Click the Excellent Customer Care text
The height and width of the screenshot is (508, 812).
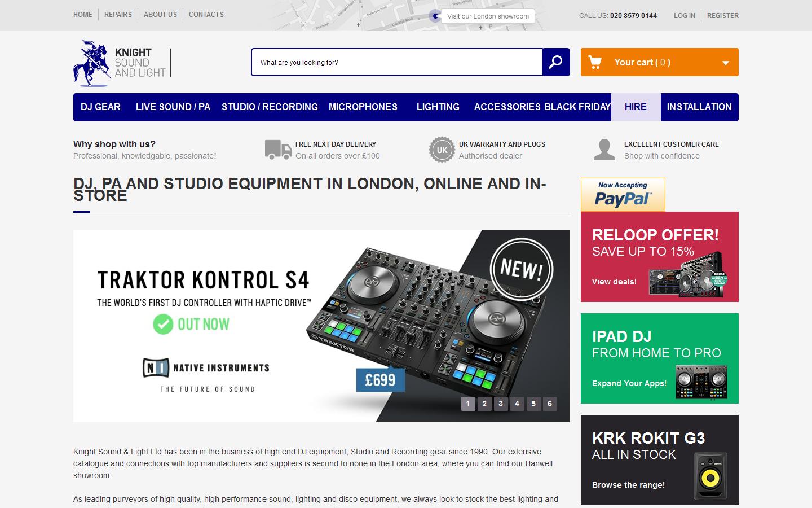671,144
